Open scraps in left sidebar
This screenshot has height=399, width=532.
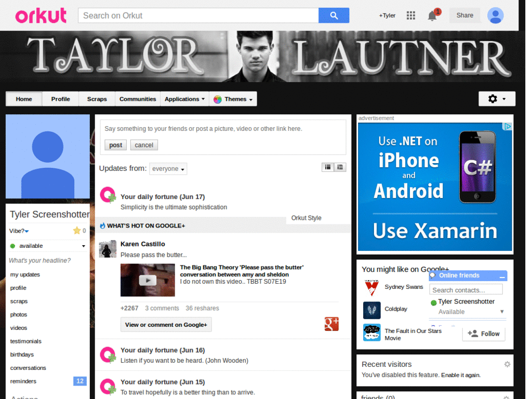(19, 301)
